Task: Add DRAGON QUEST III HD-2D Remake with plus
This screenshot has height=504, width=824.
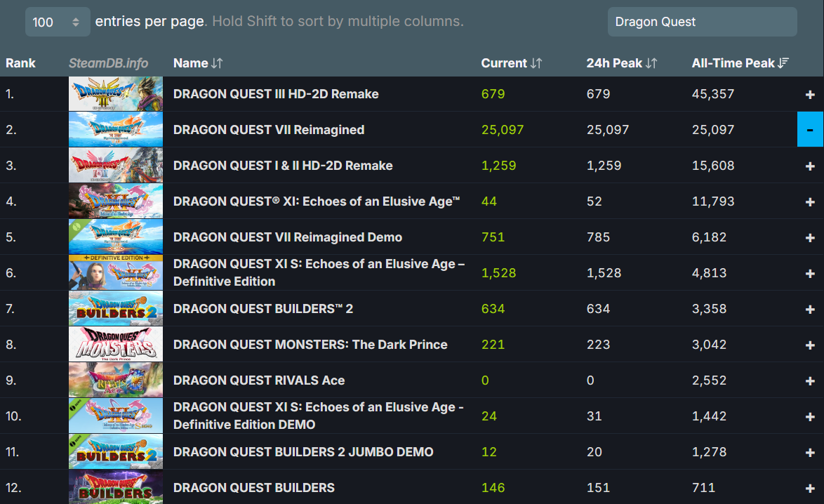Action: [x=810, y=94]
